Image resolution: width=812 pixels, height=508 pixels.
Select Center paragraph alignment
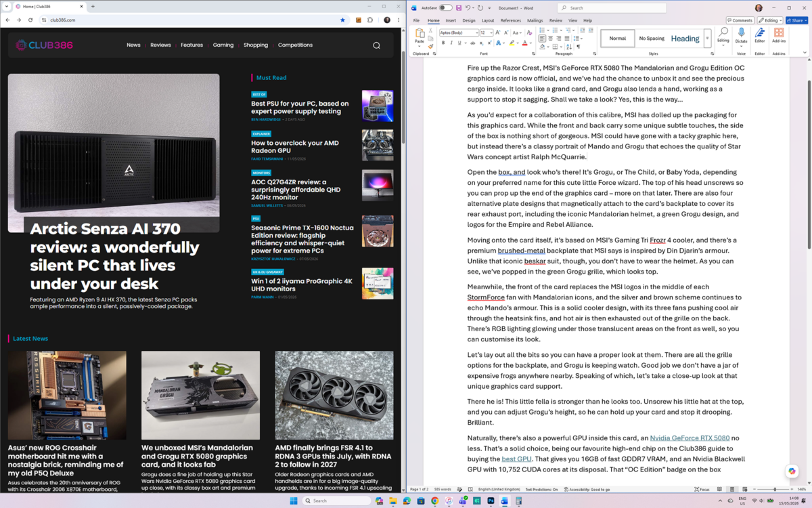click(550, 39)
